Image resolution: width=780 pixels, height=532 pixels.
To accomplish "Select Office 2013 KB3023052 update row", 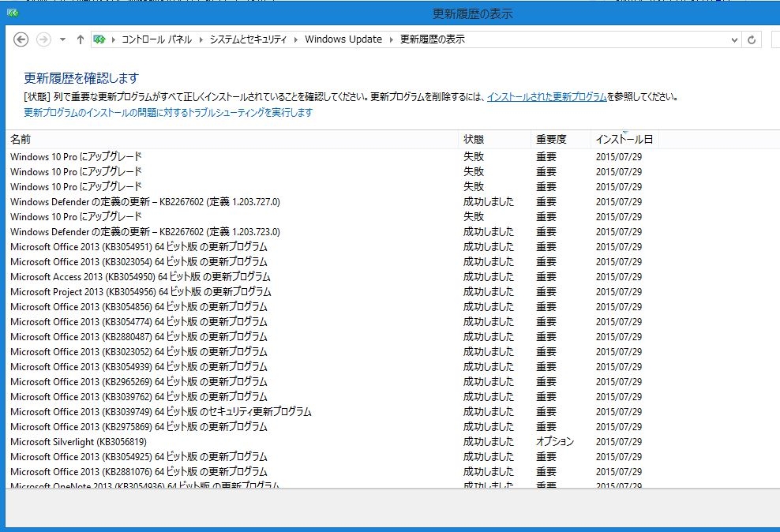I will [332, 351].
